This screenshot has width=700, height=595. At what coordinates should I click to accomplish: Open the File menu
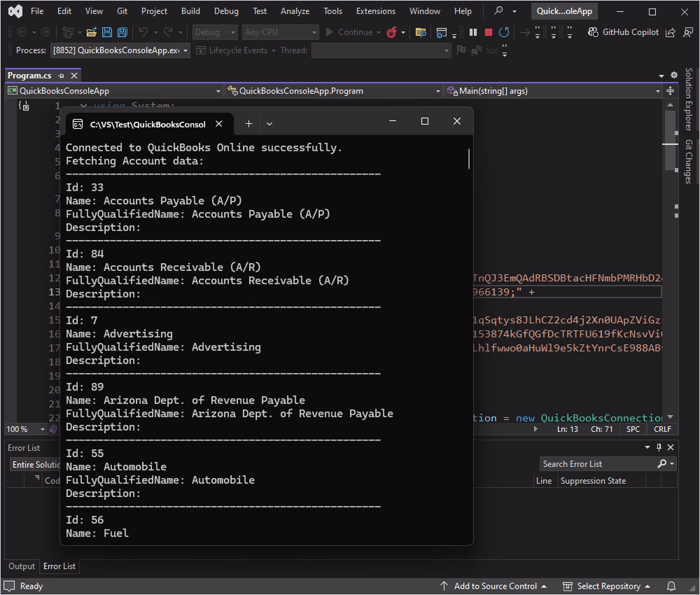point(37,10)
